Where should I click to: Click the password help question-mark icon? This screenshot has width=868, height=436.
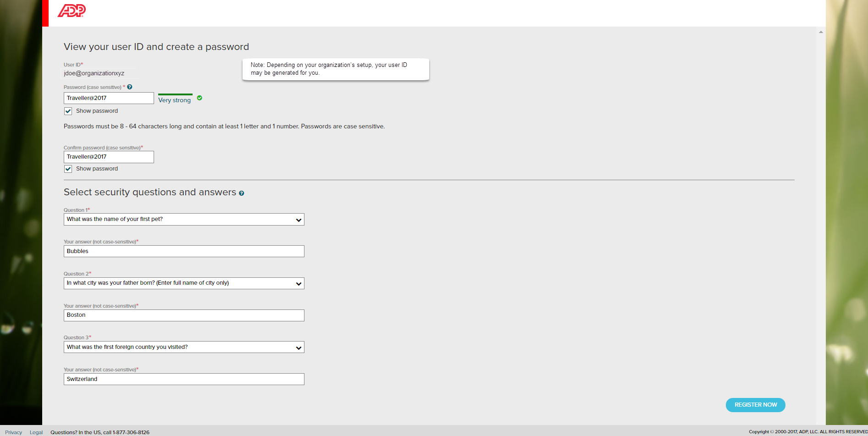pos(130,87)
